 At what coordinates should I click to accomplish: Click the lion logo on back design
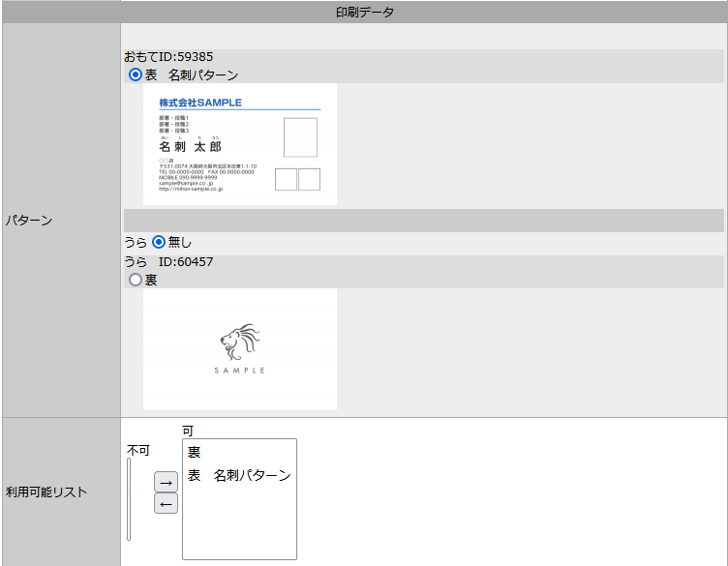tap(239, 343)
